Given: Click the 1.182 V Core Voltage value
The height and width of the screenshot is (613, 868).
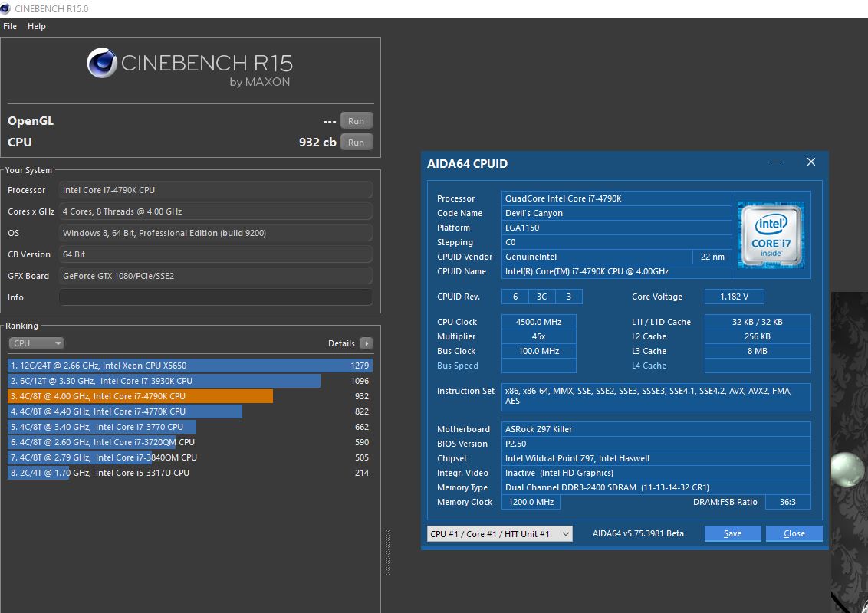Looking at the screenshot, I should point(734,297).
